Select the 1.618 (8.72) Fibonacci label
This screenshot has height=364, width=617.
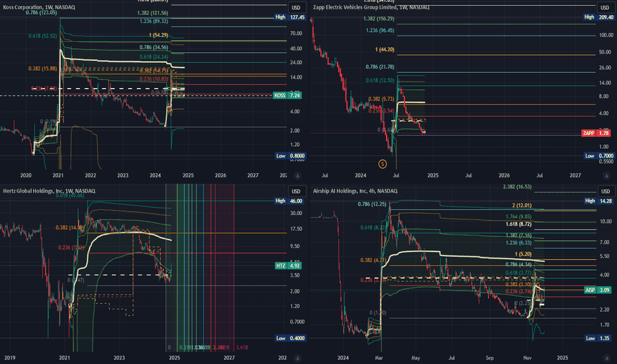coord(518,224)
